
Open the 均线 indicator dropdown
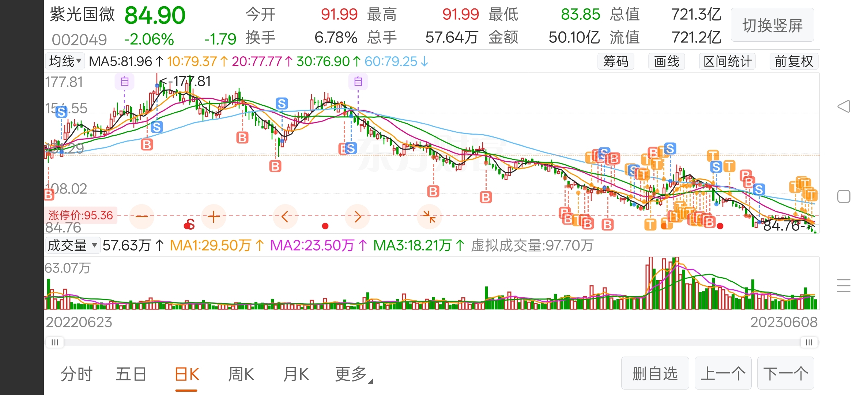[65, 61]
